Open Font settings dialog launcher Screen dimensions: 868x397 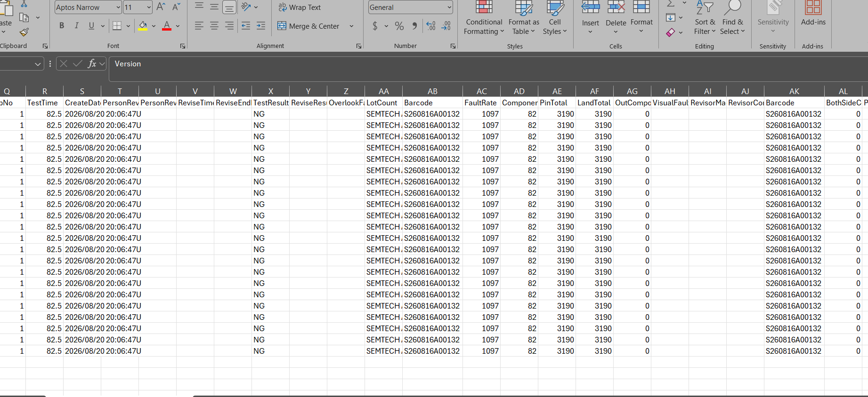point(183,46)
